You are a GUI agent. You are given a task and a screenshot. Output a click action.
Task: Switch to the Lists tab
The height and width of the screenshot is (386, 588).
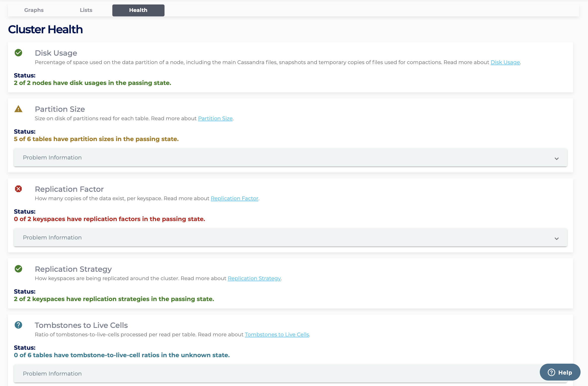pyautogui.click(x=86, y=10)
